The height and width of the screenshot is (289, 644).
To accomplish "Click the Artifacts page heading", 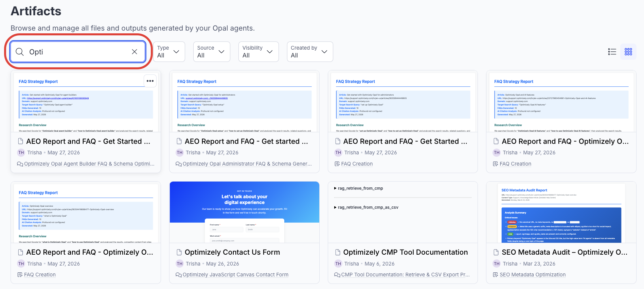I will (36, 11).
